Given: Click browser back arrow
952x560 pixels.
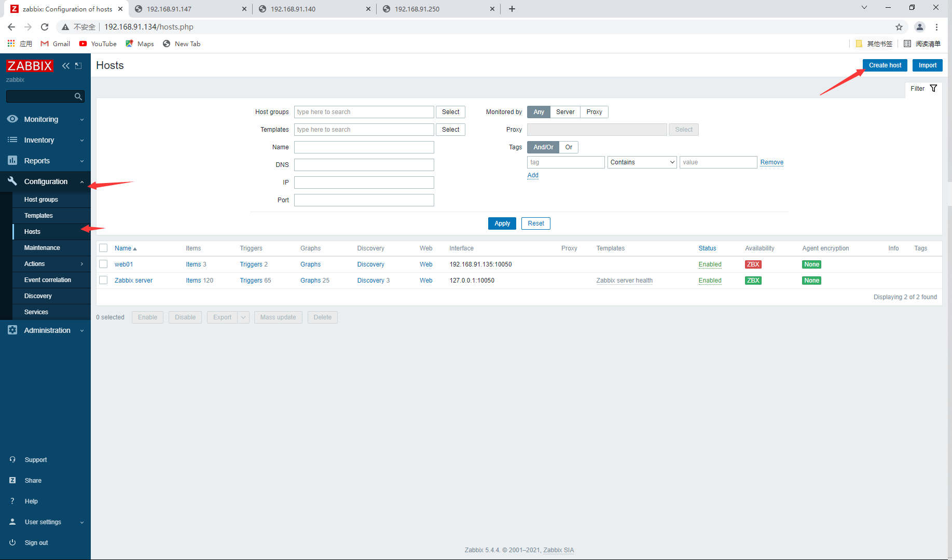Looking at the screenshot, I should (11, 27).
